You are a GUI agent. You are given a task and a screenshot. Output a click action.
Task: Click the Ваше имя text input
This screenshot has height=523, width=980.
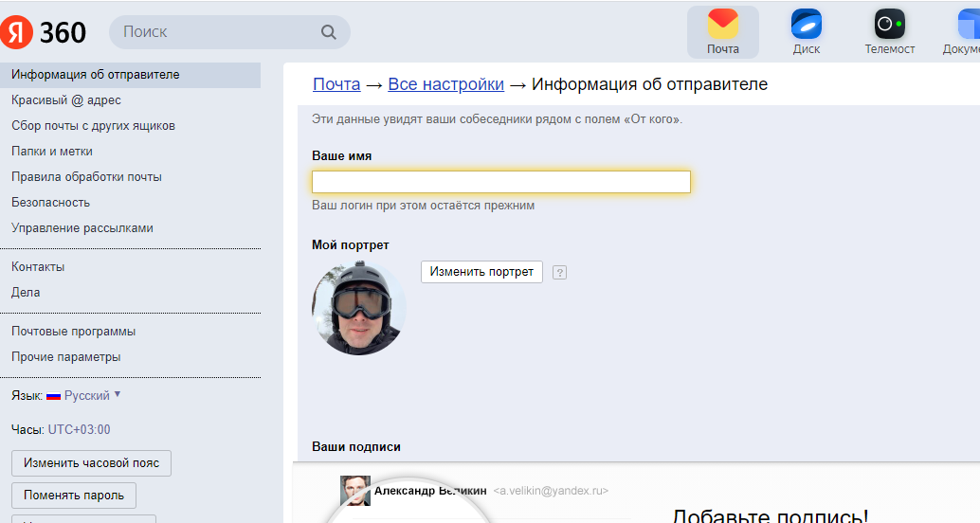501,182
